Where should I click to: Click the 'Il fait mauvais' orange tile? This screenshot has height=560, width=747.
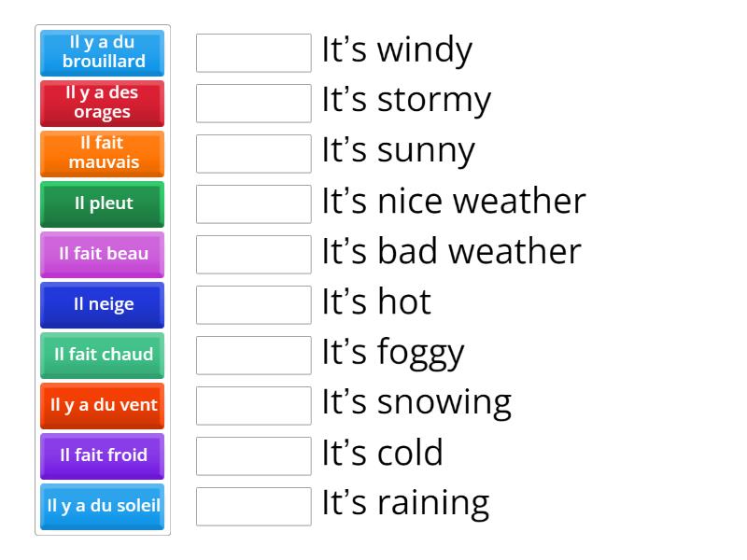pyautogui.click(x=101, y=154)
